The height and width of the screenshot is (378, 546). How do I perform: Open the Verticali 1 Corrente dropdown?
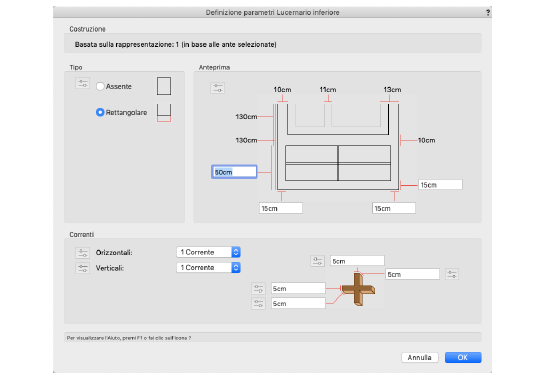click(x=209, y=267)
